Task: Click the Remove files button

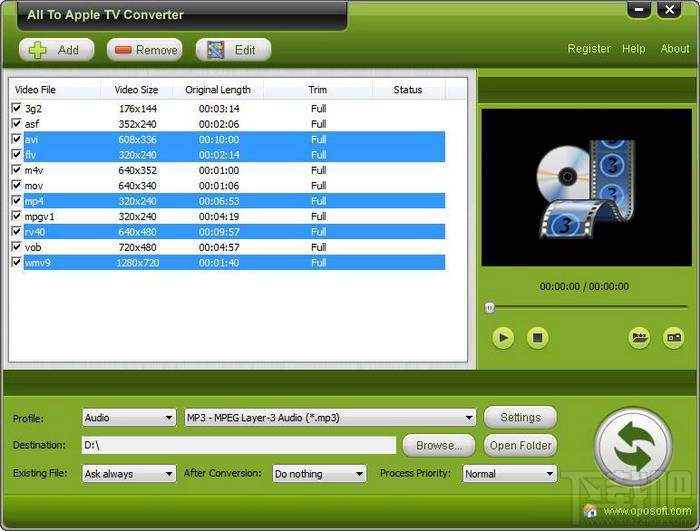Action: [x=145, y=50]
